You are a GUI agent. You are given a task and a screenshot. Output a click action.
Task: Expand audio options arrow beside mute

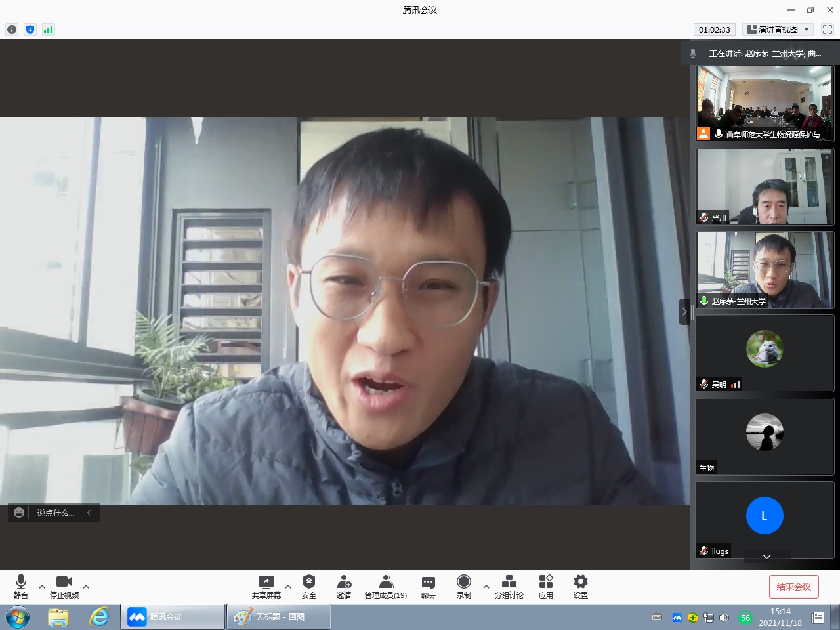pyautogui.click(x=42, y=587)
